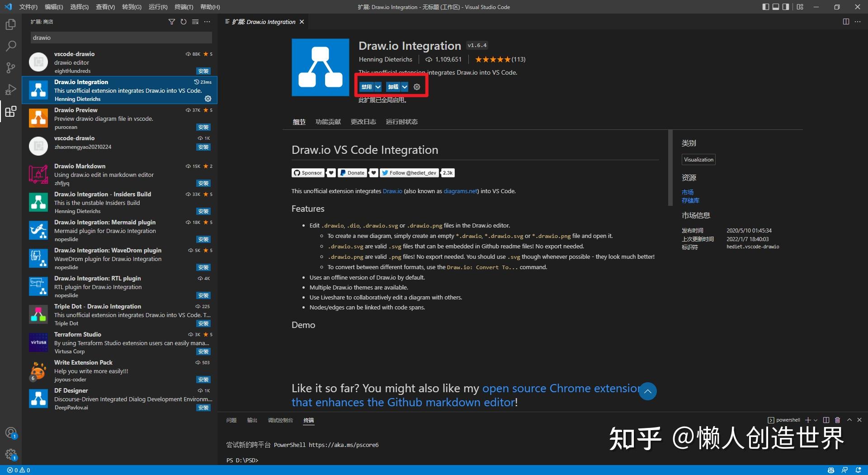
Task: Install Drawio Markdown extension
Action: (203, 183)
